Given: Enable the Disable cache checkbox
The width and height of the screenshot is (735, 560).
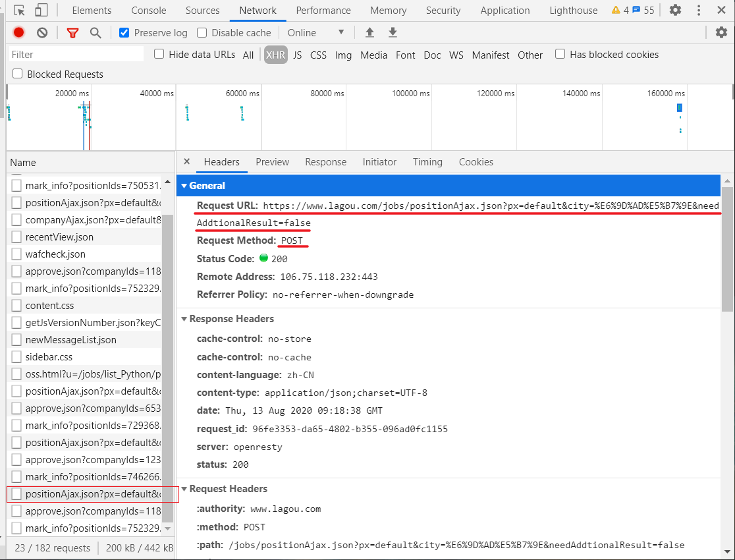Looking at the screenshot, I should coord(202,33).
